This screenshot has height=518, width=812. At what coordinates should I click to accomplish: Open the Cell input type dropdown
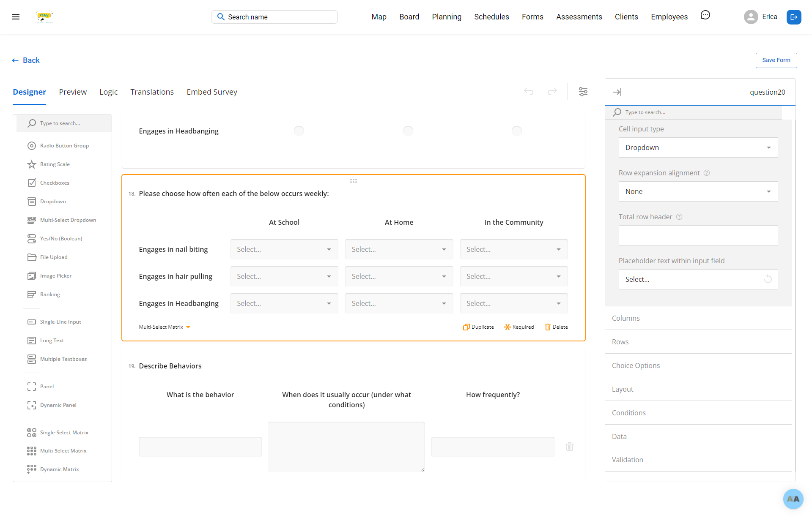click(698, 147)
